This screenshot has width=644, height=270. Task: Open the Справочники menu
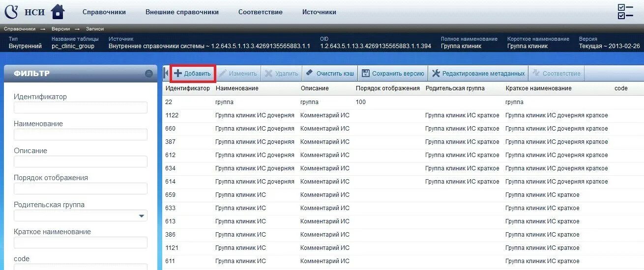tap(104, 12)
